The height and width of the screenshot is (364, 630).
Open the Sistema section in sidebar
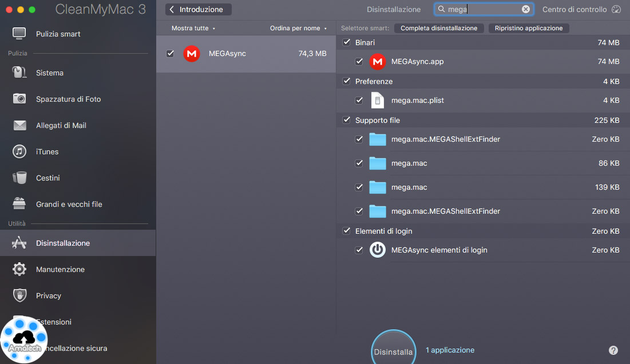coord(50,73)
